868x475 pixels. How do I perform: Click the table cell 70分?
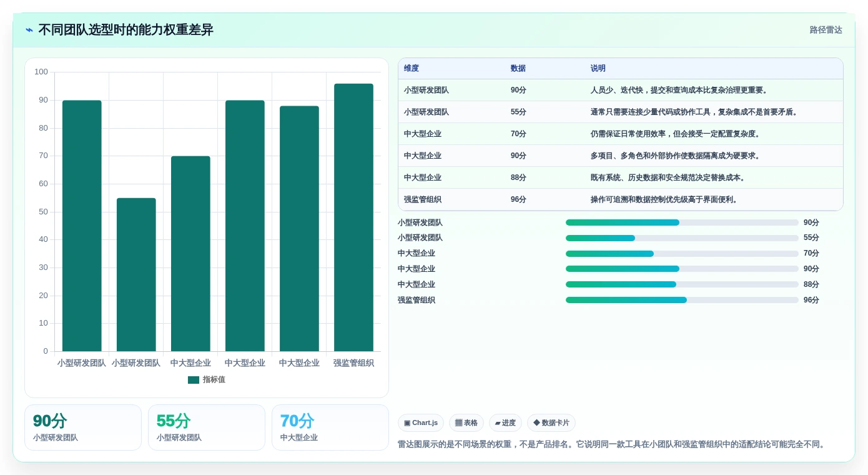coord(518,134)
